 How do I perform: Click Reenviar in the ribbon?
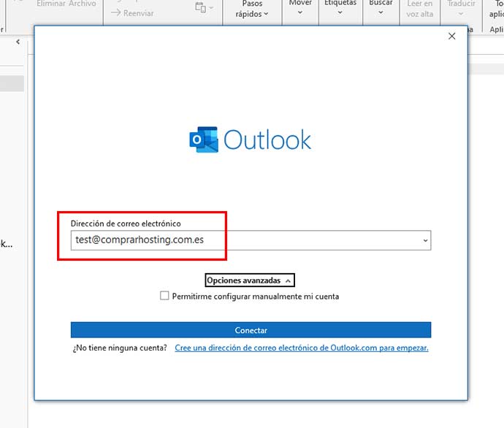click(x=132, y=13)
